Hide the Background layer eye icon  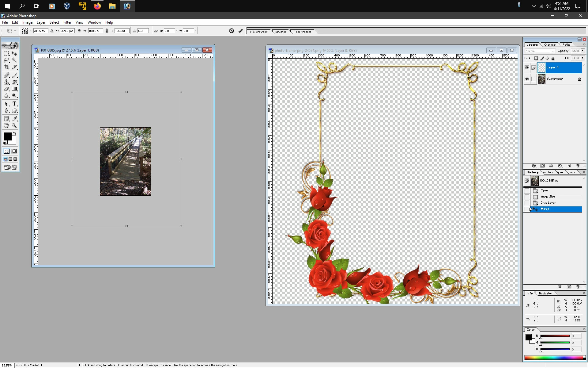pyautogui.click(x=527, y=79)
